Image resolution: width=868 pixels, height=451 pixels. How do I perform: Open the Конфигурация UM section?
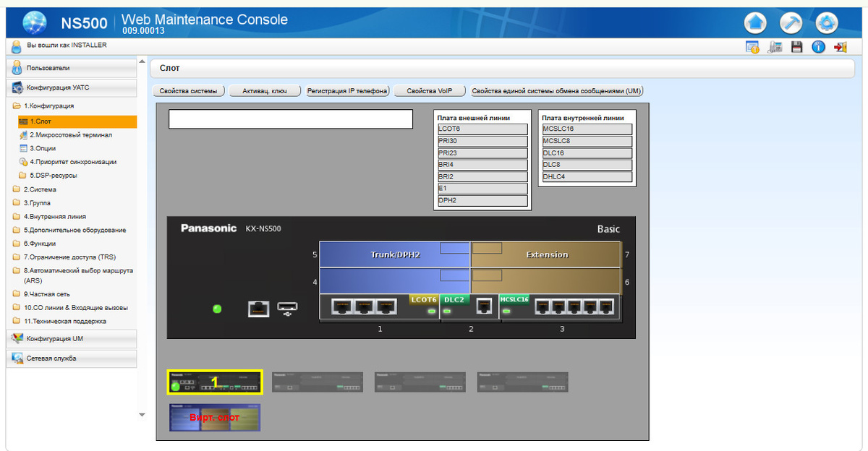72,338
